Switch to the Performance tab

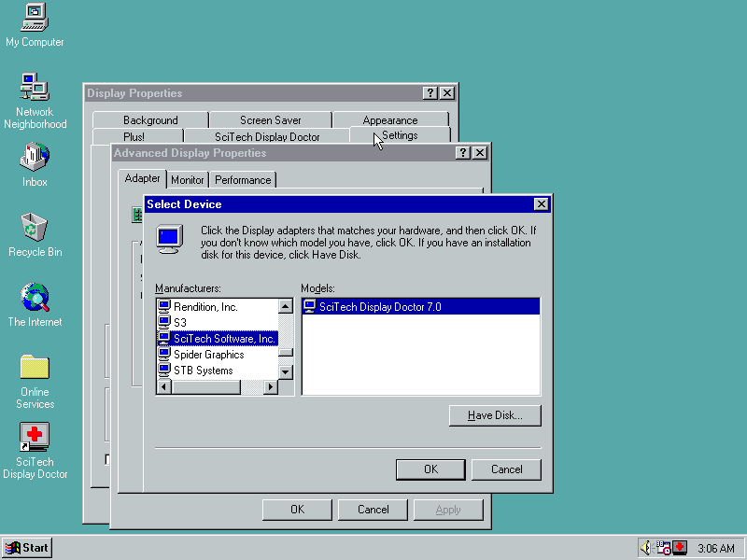tap(243, 180)
